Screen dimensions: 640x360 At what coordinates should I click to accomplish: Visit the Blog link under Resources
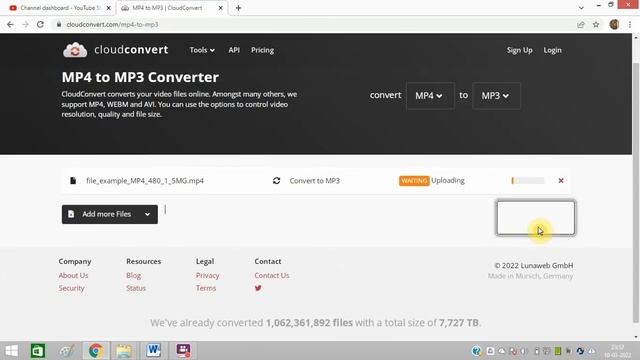[133, 276]
